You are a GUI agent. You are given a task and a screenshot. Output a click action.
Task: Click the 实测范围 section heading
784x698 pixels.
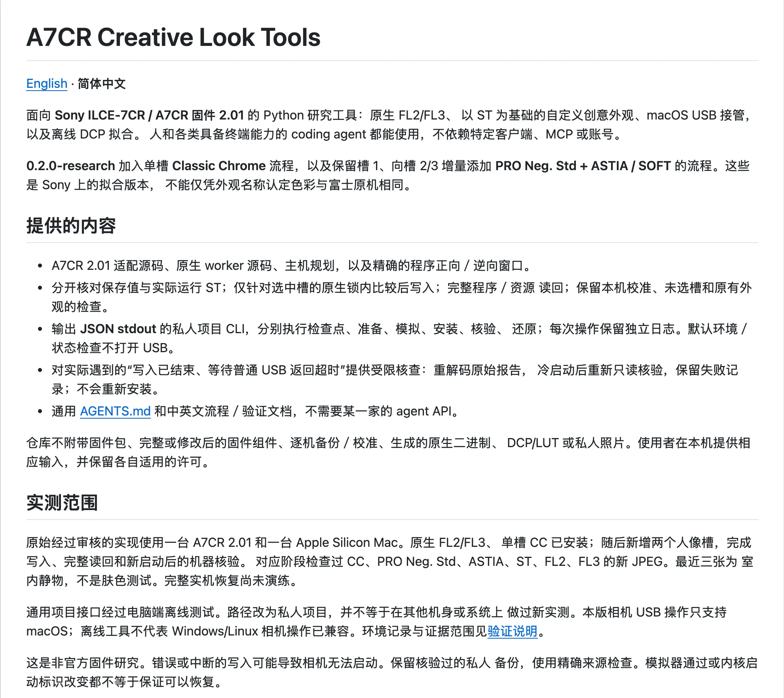coord(62,503)
